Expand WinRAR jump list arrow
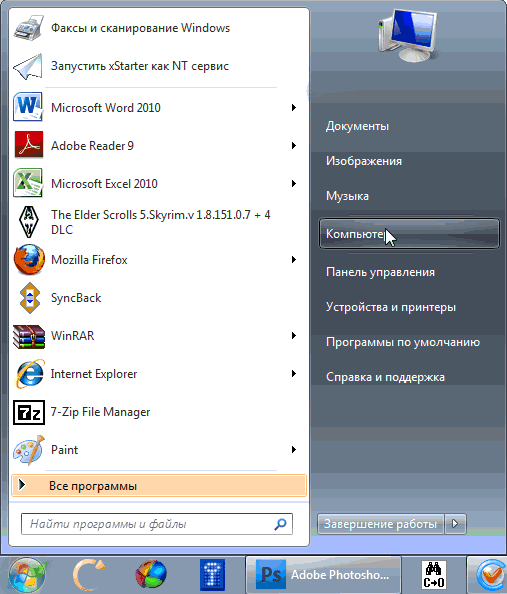Image resolution: width=507 pixels, height=594 pixels. coord(294,336)
